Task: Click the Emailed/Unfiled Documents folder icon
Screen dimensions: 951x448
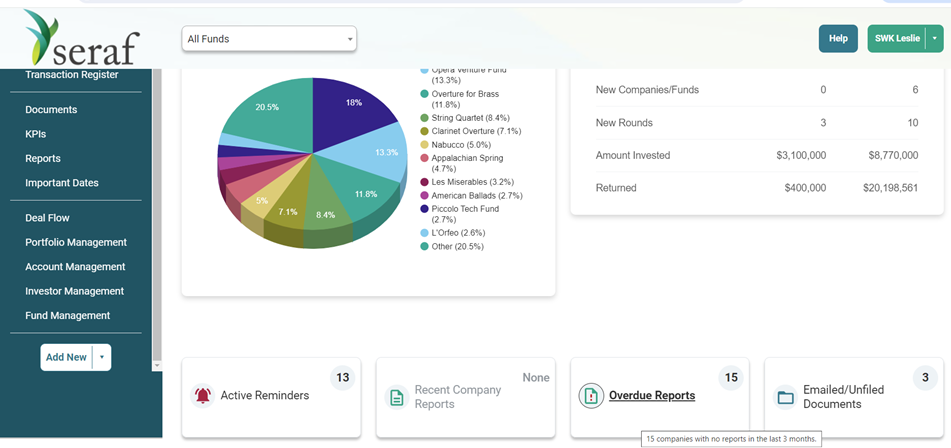Action: [785, 397]
